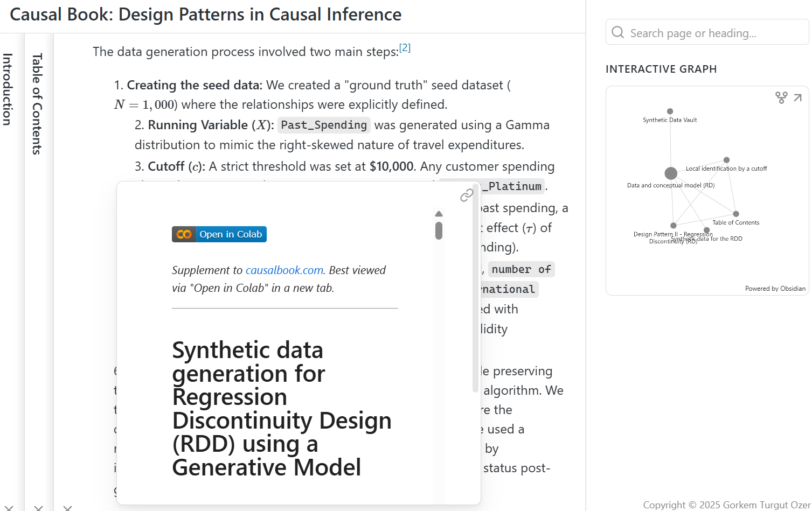This screenshot has width=812, height=511.
Task: Switch to the Table of Contents vertical tab
Action: [37, 103]
